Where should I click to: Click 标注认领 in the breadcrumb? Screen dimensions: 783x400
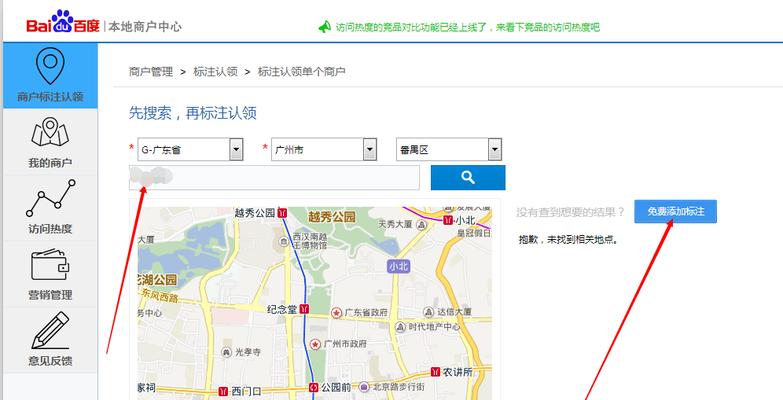tap(215, 72)
